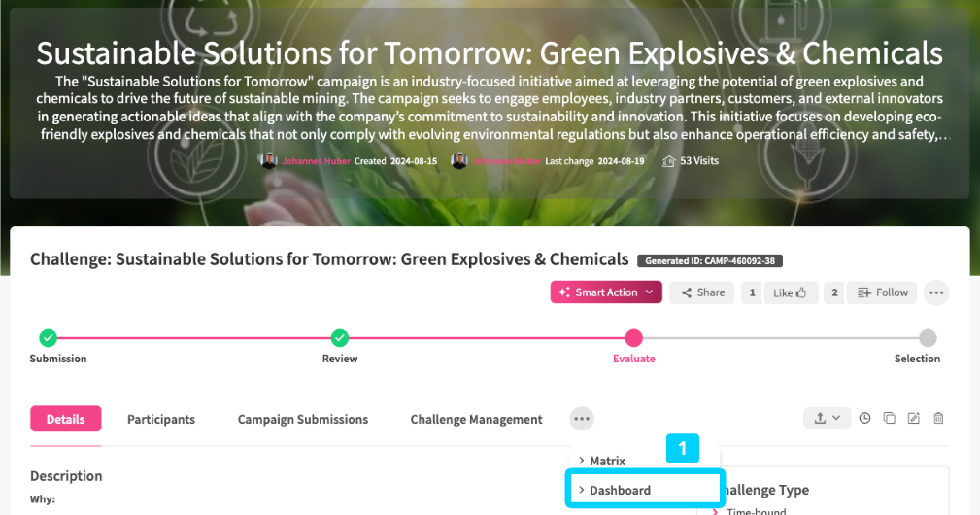Open the Challenge Management tab

click(476, 420)
